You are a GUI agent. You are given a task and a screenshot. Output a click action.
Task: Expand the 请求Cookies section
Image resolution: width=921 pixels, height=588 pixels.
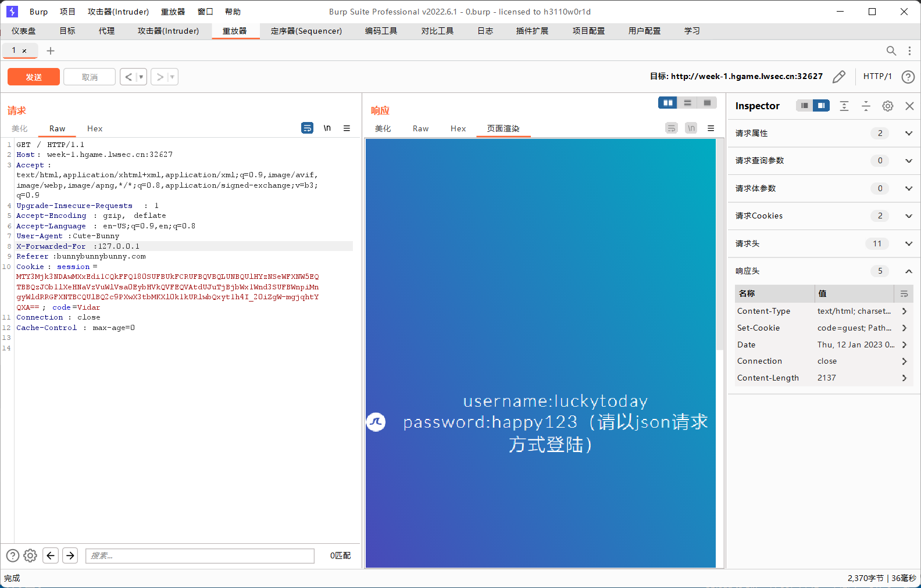pyautogui.click(x=908, y=216)
